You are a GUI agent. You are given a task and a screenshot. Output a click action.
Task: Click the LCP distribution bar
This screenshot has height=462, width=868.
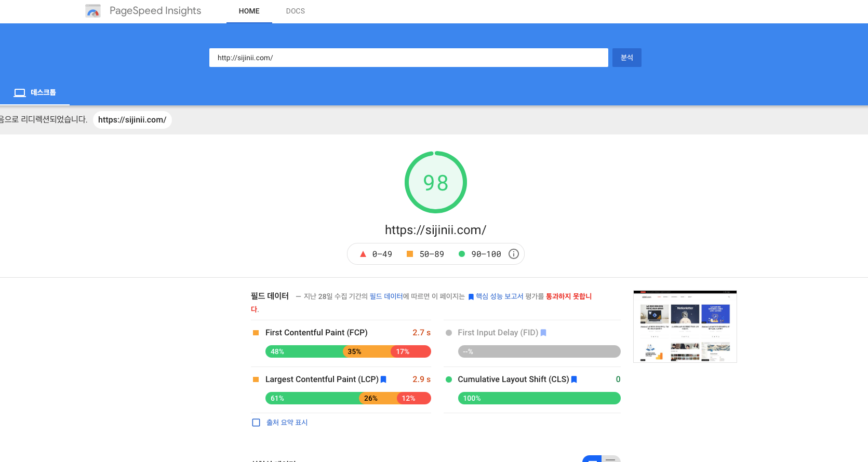coord(348,398)
